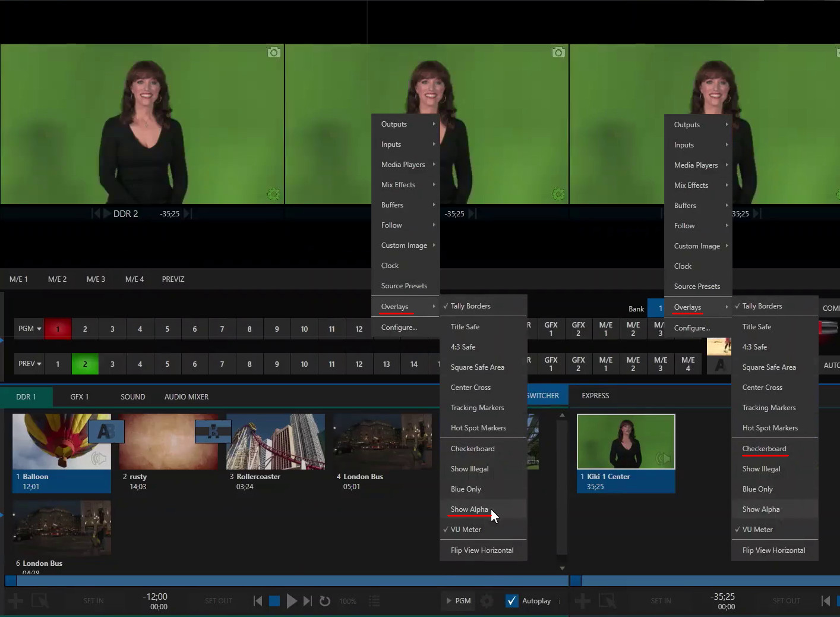This screenshot has width=840, height=617.
Task: Jump to previous clip in DDR 1 transport
Action: click(258, 601)
